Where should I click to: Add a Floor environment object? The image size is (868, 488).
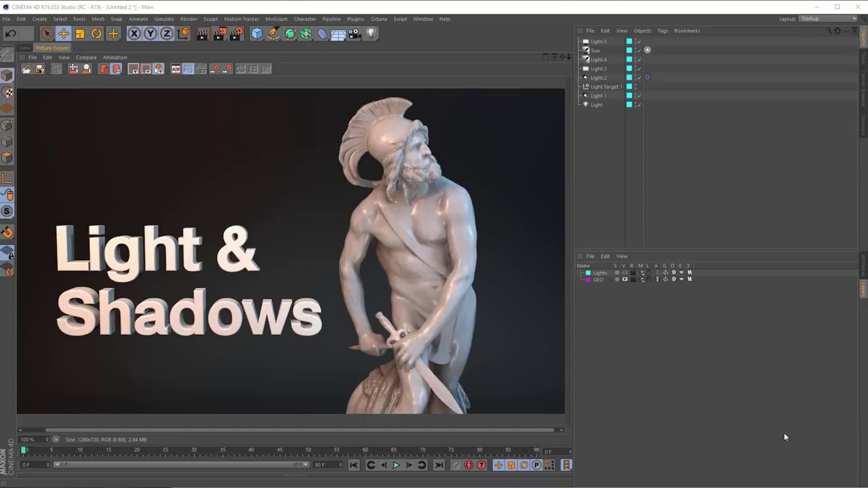point(338,33)
